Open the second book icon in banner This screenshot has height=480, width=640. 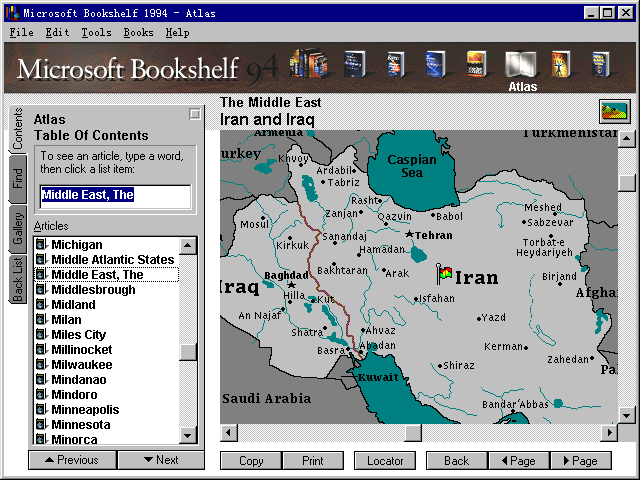point(354,64)
